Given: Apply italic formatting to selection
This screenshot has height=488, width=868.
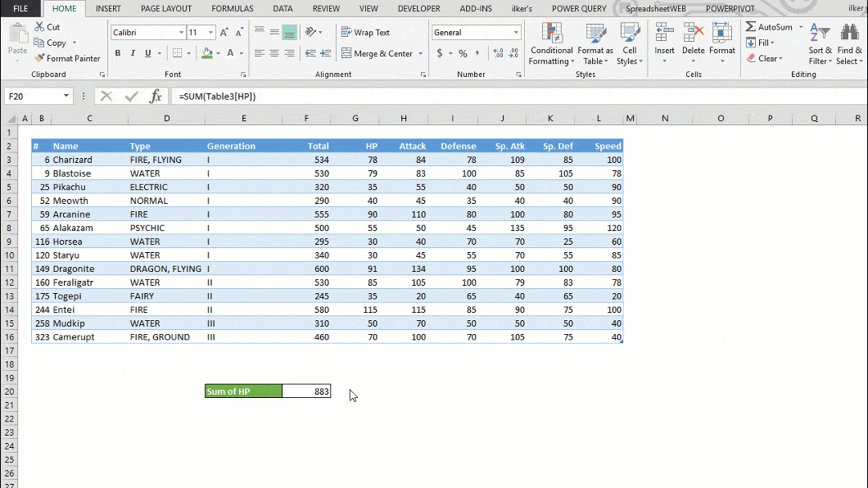Looking at the screenshot, I should [131, 52].
